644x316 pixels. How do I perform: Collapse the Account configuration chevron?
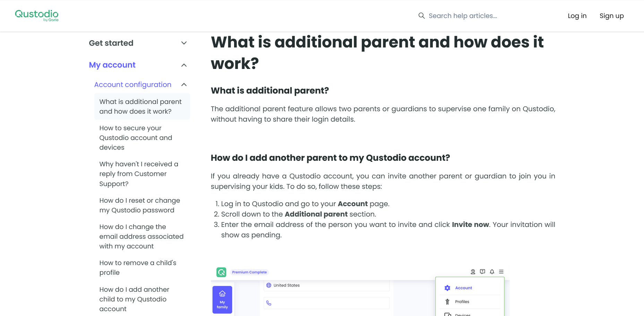pyautogui.click(x=184, y=85)
